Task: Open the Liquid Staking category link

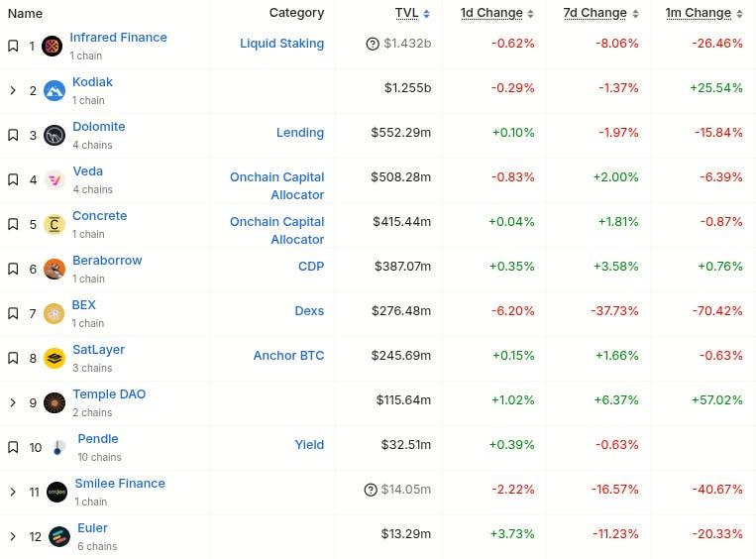Action: pos(281,44)
